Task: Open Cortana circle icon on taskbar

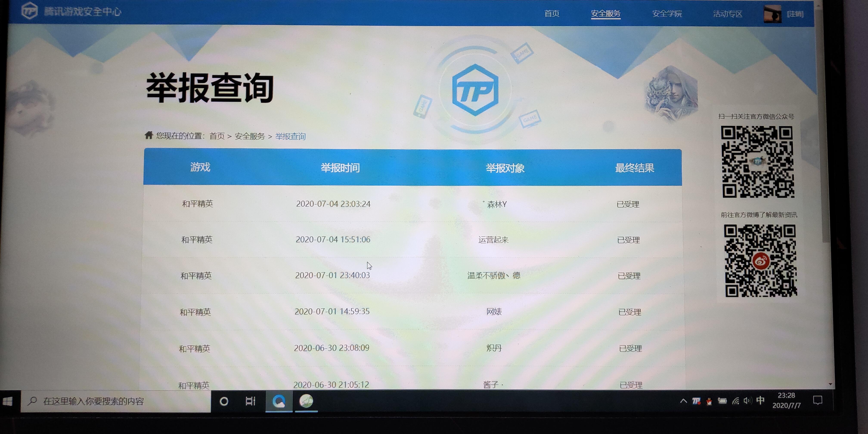Action: [x=224, y=401]
